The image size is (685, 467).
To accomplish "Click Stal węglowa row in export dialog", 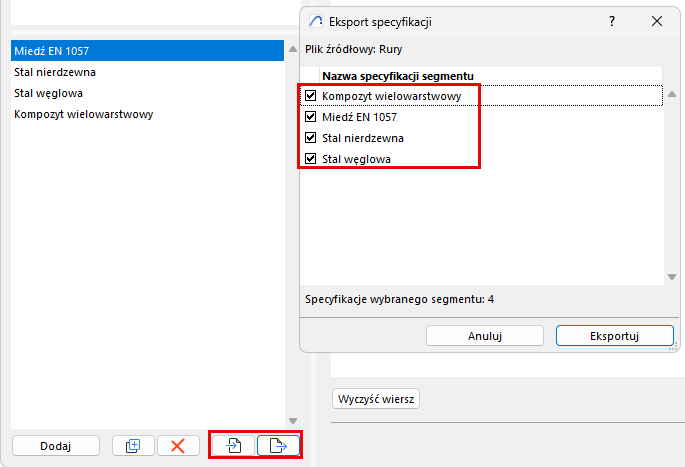I will click(482, 159).
